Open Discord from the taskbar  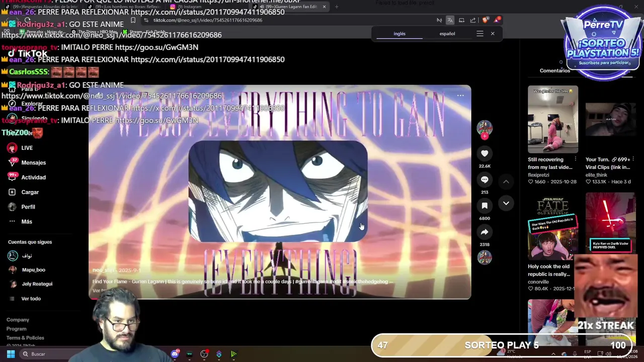175,354
